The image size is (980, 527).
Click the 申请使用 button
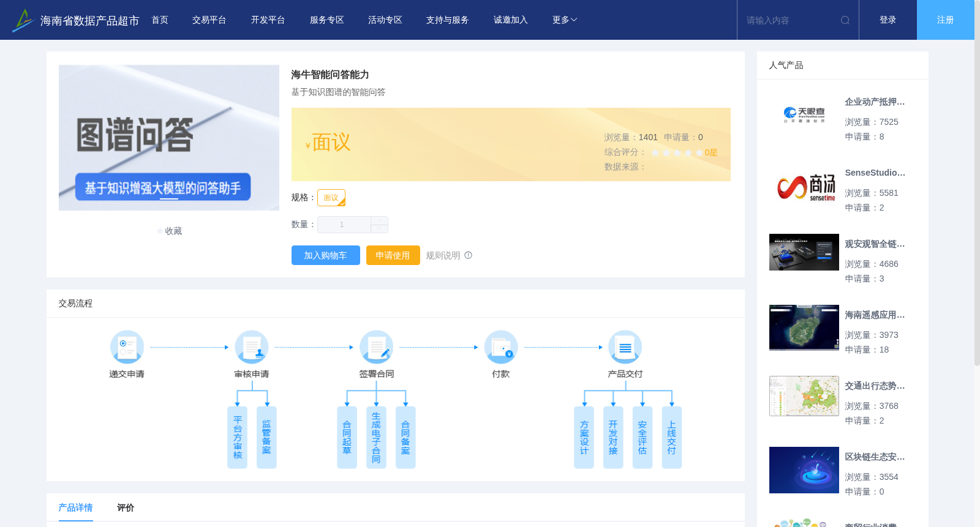click(x=393, y=255)
